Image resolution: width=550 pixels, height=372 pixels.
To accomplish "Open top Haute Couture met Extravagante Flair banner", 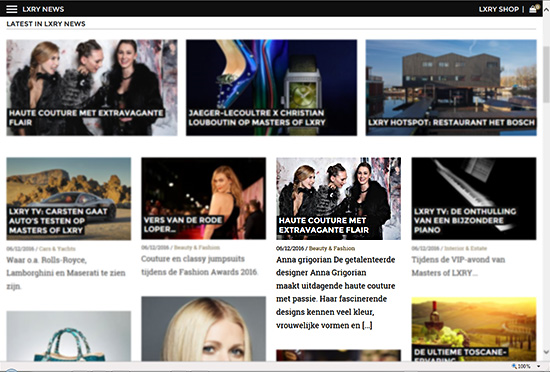I will 92,88.
